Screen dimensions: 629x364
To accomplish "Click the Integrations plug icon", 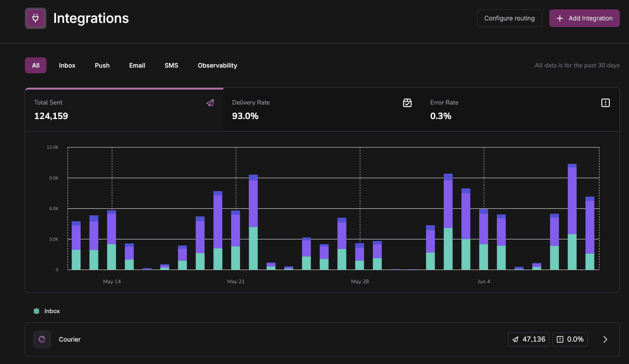I will [35, 18].
